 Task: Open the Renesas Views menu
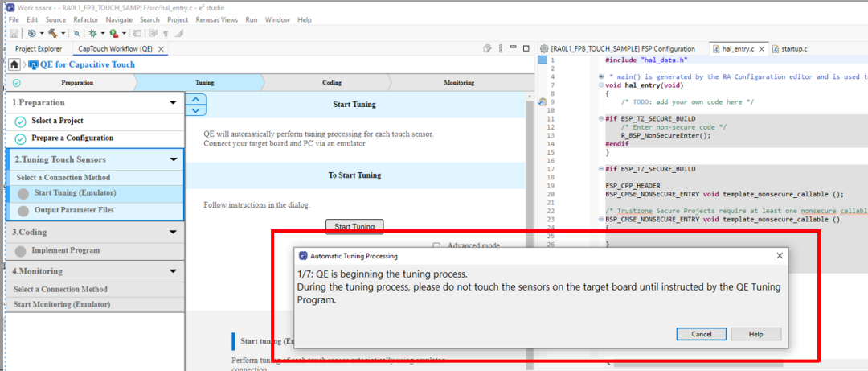pos(217,19)
